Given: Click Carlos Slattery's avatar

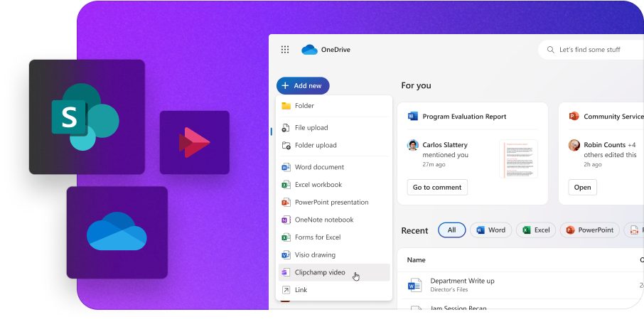Looking at the screenshot, I should point(413,146).
